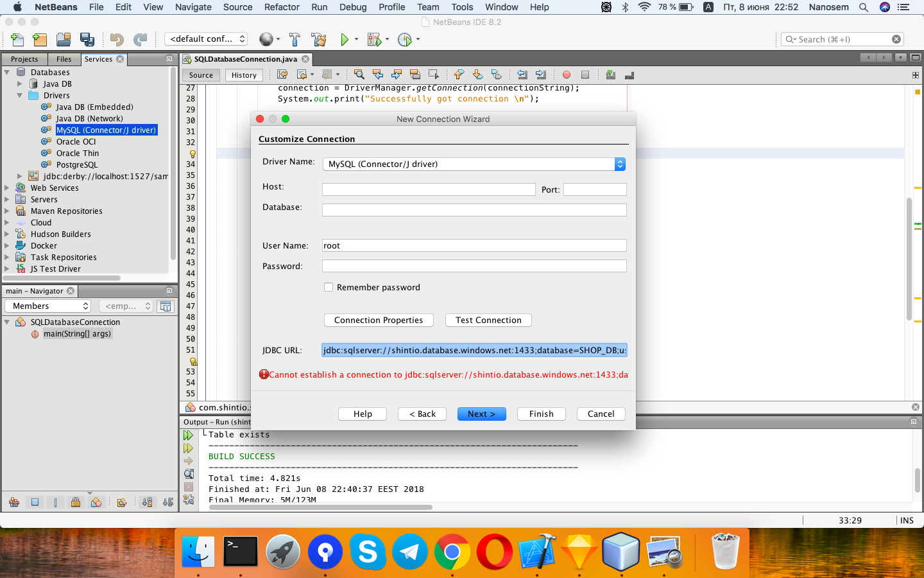Click the Cancel button in wizard
The image size is (924, 578).
point(601,414)
